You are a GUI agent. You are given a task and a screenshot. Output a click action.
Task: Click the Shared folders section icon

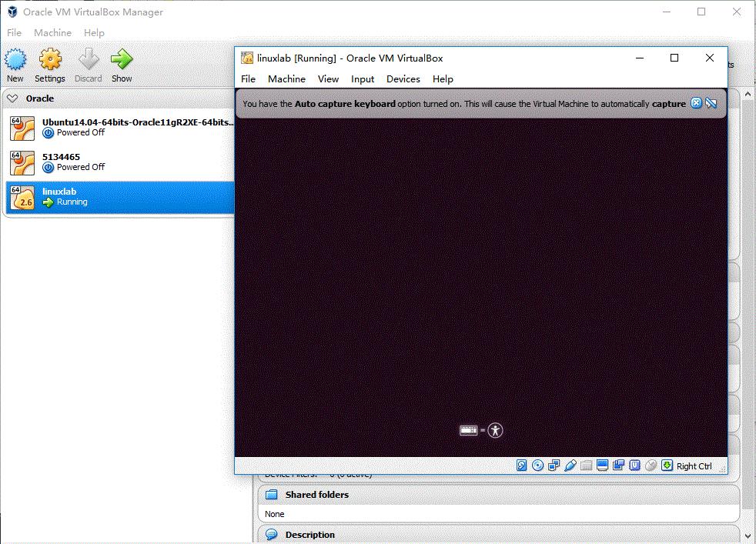coord(272,494)
